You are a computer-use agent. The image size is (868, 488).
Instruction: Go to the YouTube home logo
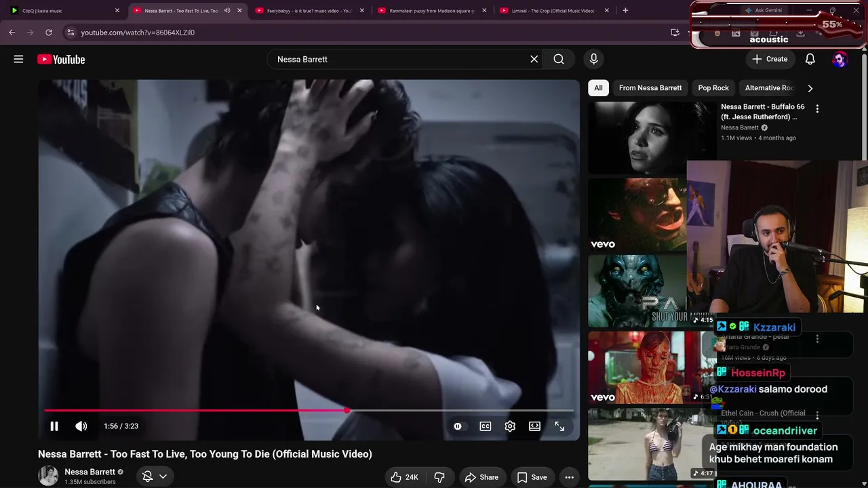61,60
